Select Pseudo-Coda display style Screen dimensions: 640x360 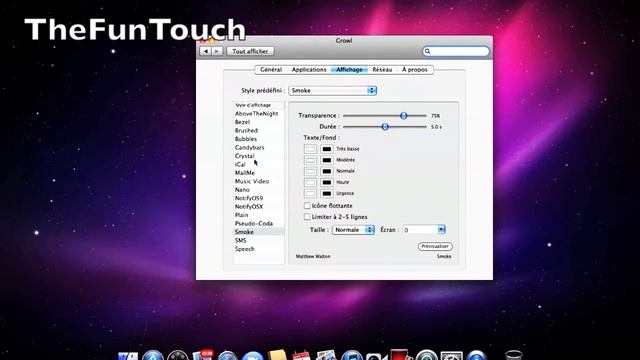[259, 223]
